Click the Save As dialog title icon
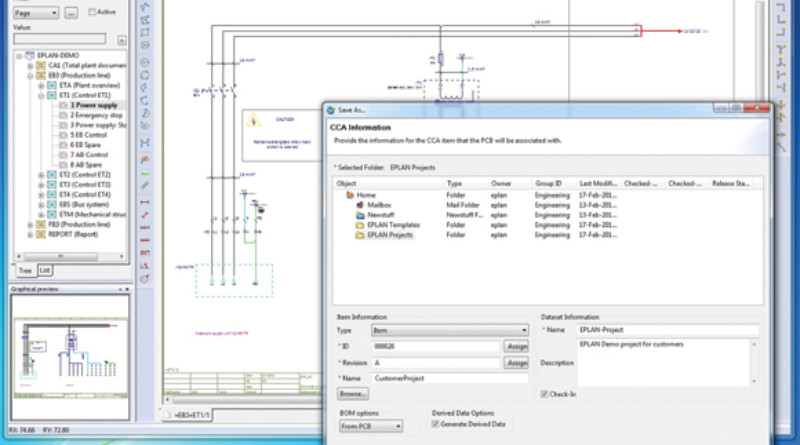 coord(331,110)
